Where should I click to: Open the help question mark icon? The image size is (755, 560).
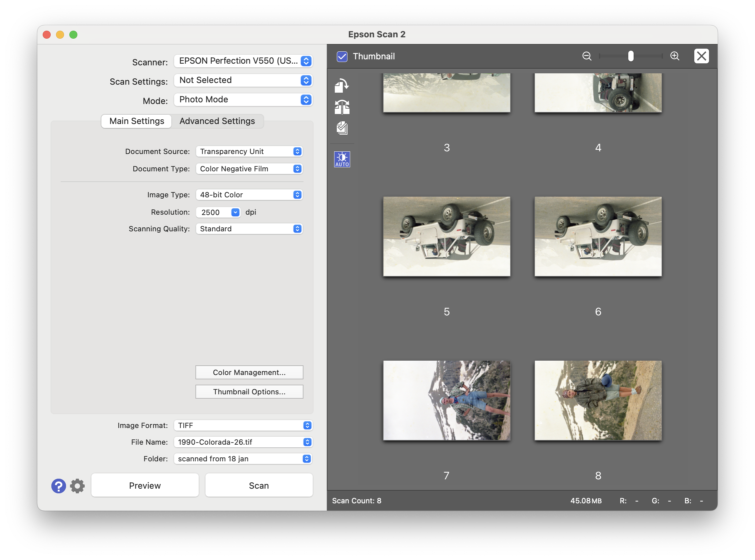tap(58, 486)
